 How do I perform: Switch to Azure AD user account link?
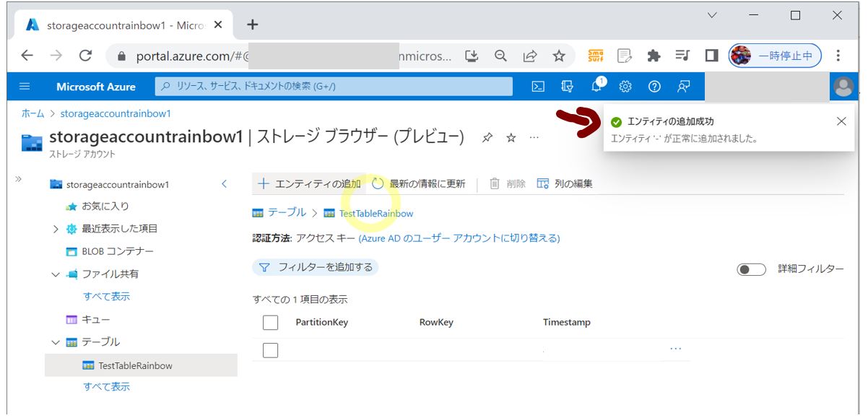pos(459,238)
